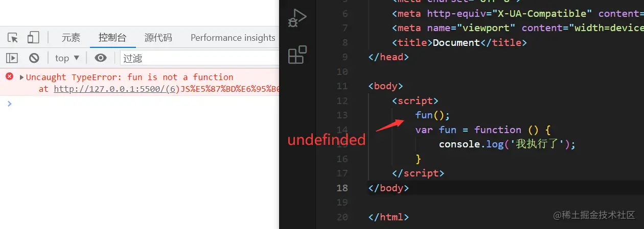
Task: Open VS Code Run and Debug view
Action: tap(297, 18)
